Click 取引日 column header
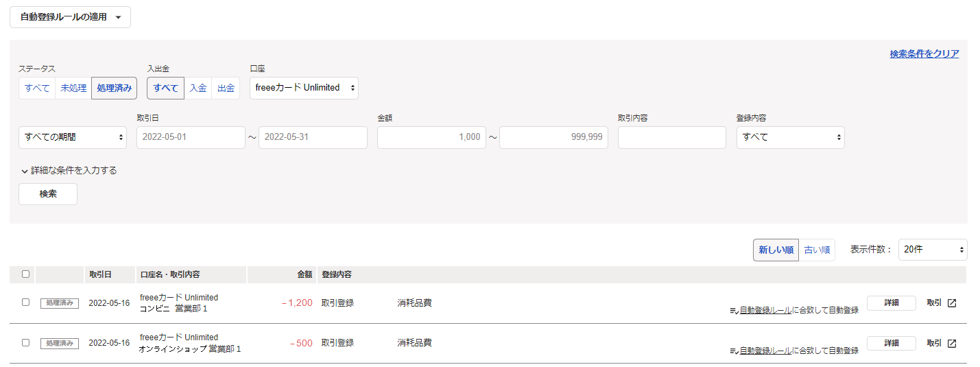 [x=101, y=274]
